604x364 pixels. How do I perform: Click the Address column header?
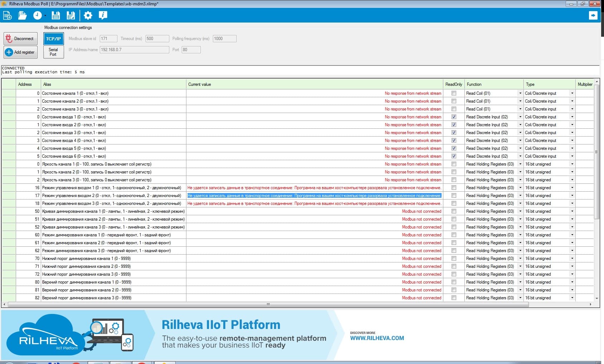click(28, 84)
